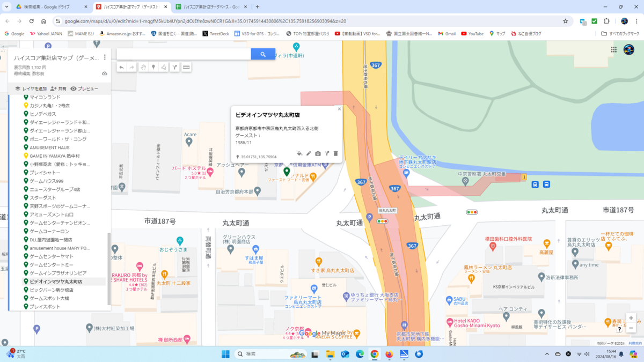Click the blue map search button
The image size is (644, 362).
[263, 54]
